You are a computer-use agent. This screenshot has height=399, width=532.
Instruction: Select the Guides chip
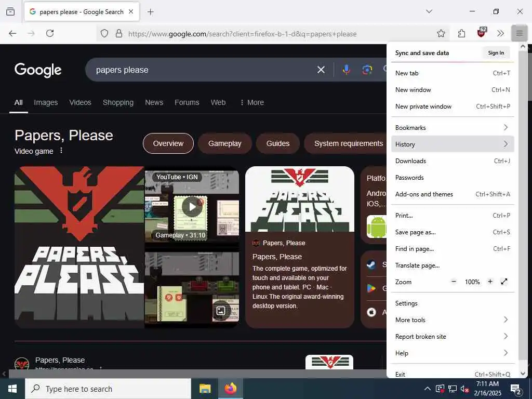pos(278,143)
